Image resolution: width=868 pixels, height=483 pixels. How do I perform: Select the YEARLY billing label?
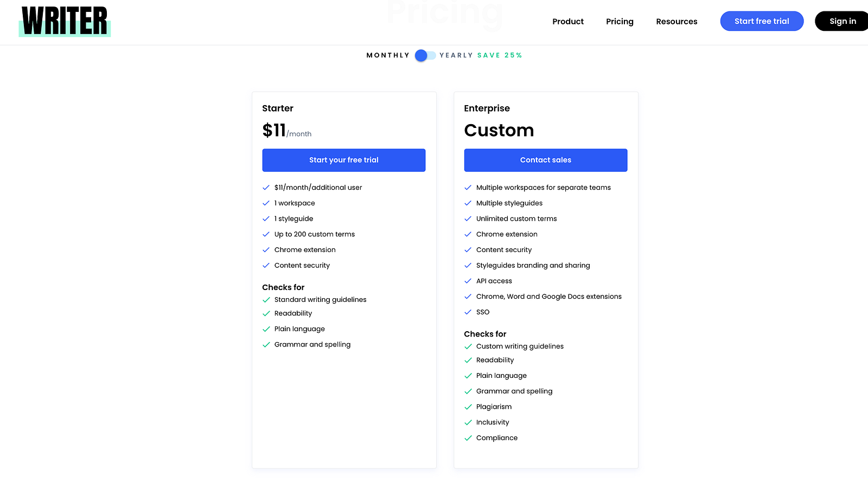point(456,55)
